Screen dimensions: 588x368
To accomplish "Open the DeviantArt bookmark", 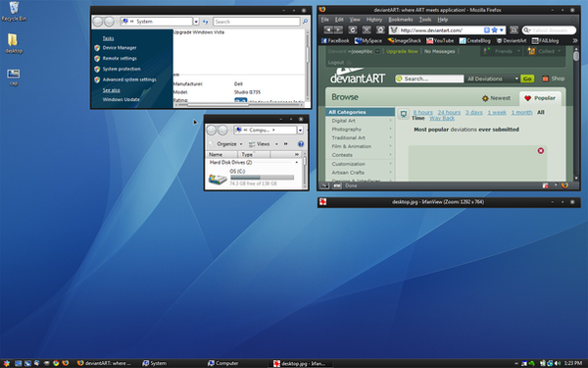I will click(x=512, y=40).
